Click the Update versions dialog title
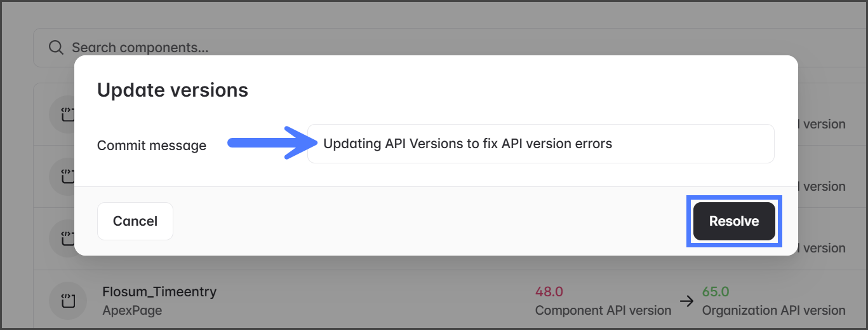The width and height of the screenshot is (868, 330). tap(173, 90)
